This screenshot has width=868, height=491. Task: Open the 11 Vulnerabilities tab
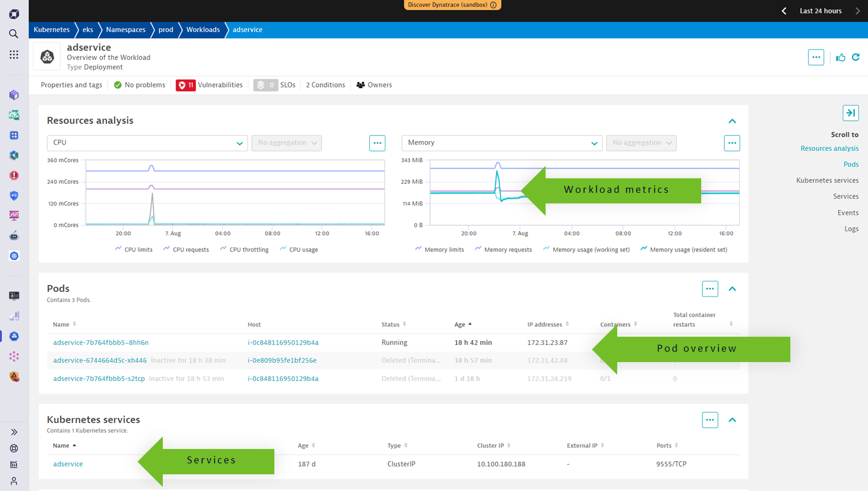coord(209,85)
